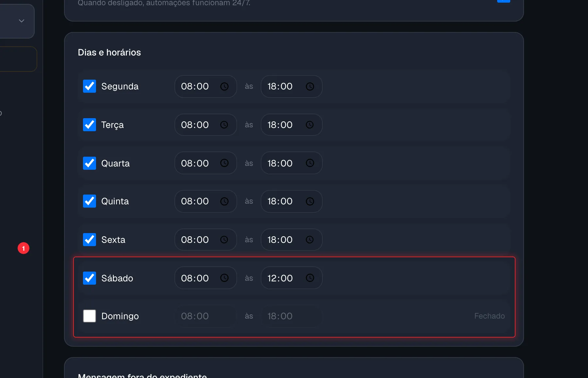Uncheck the Sexta checkbox
Screen dimensions: 588x378
[x=90, y=240]
